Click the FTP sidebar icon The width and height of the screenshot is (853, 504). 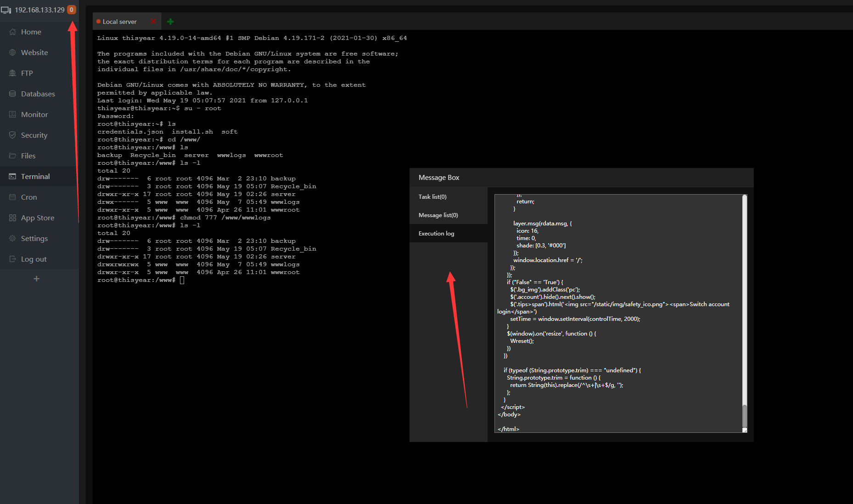click(12, 73)
